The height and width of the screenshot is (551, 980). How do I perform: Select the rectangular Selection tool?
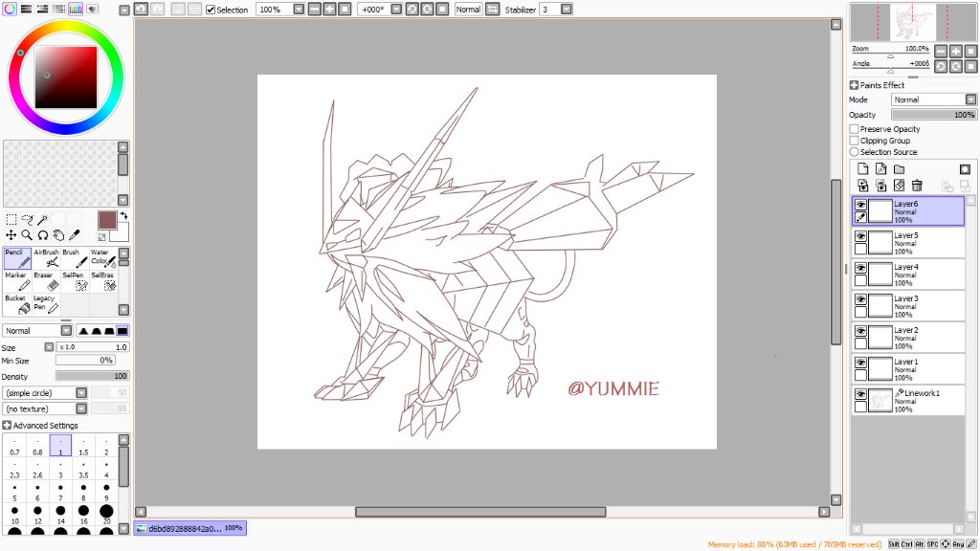[x=11, y=219]
